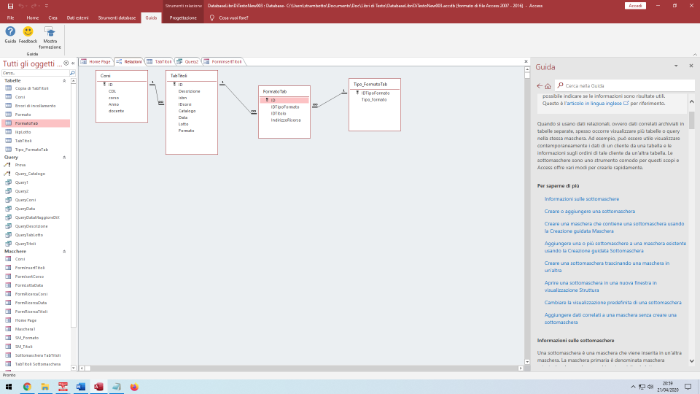Open 'Informazioni sulle sottomaschere' link
This screenshot has width=700, height=394.
[581, 199]
